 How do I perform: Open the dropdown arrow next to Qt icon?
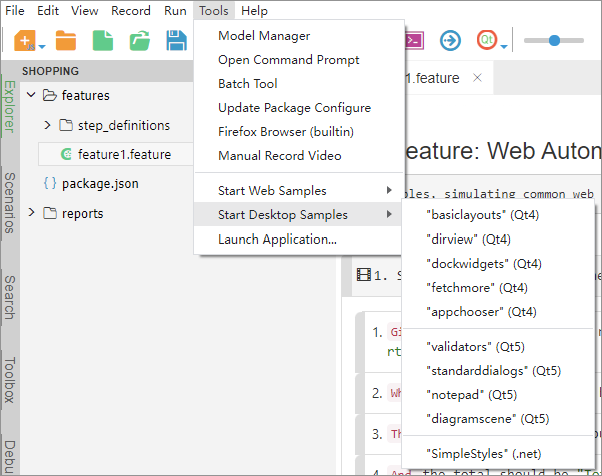504,47
